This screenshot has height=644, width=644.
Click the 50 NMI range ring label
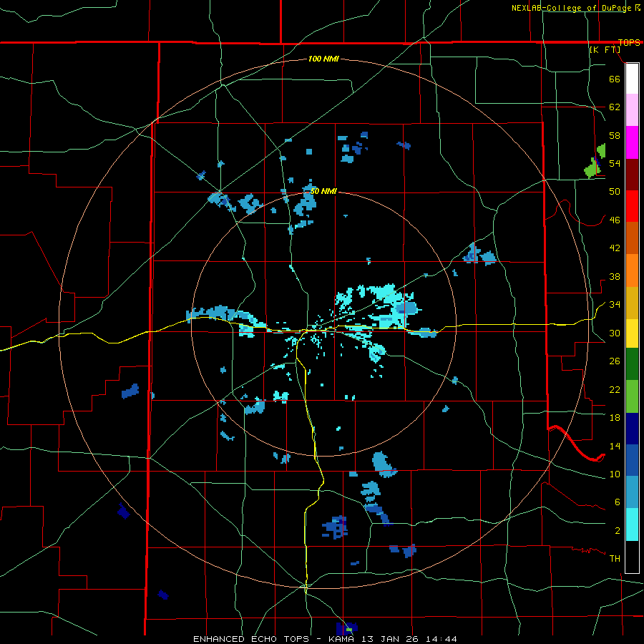(x=323, y=191)
